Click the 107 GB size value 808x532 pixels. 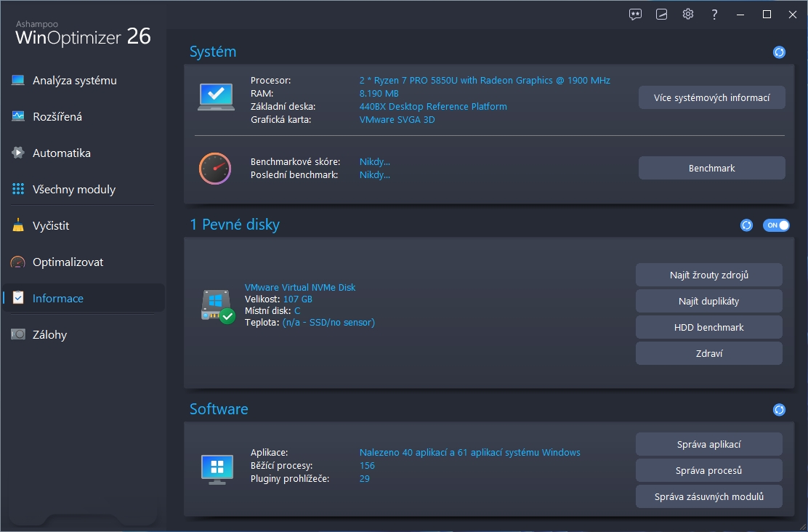click(x=298, y=299)
